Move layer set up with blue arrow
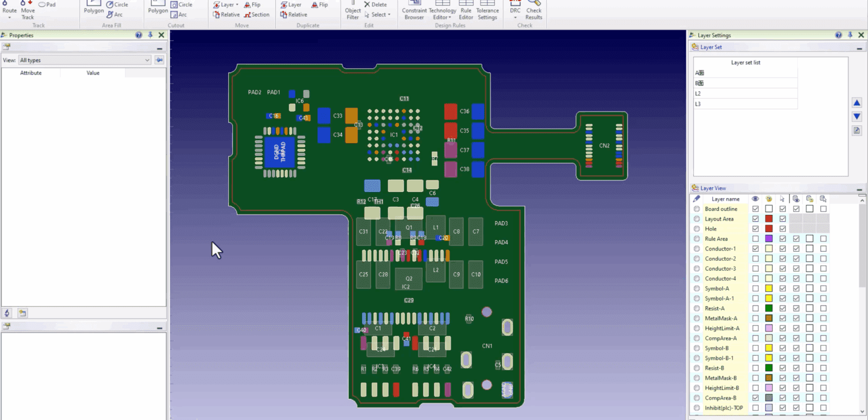Viewport: 868px width, 420px height. [857, 103]
